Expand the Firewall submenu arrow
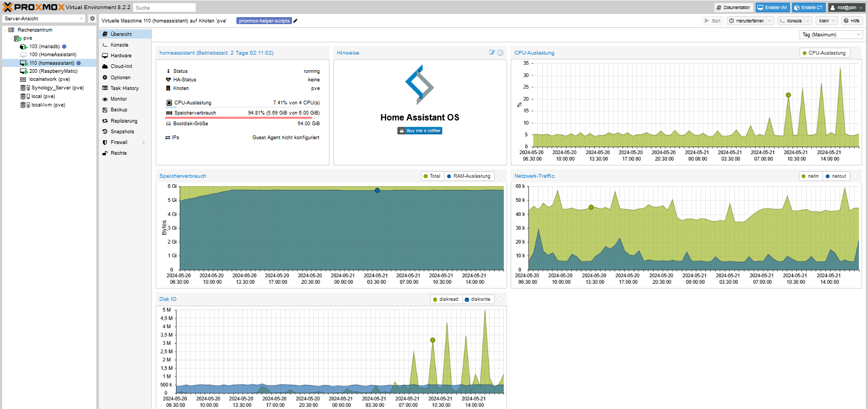Viewport: 868px width, 409px height. pos(144,142)
